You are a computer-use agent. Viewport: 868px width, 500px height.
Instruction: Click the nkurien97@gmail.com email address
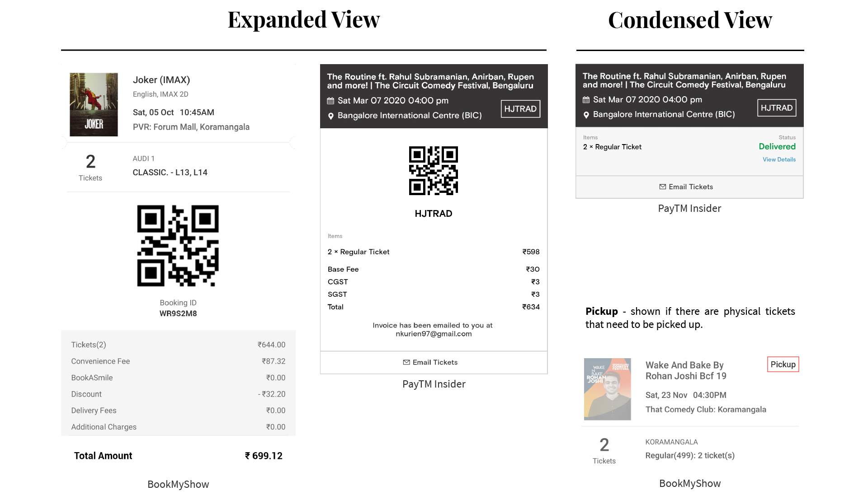point(434,334)
